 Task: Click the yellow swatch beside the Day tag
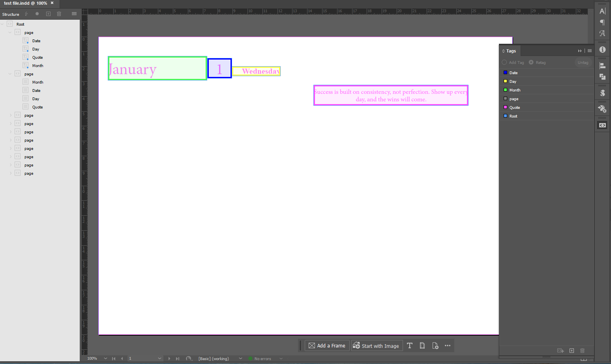(x=506, y=81)
